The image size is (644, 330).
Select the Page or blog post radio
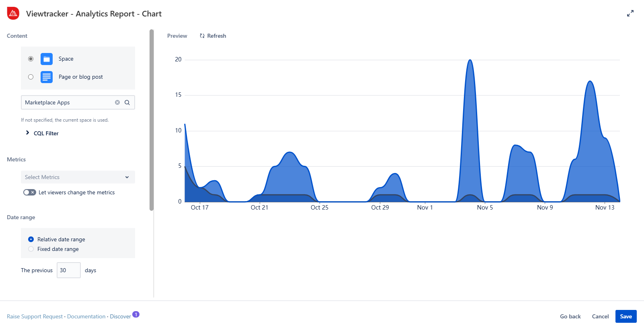coord(31,77)
